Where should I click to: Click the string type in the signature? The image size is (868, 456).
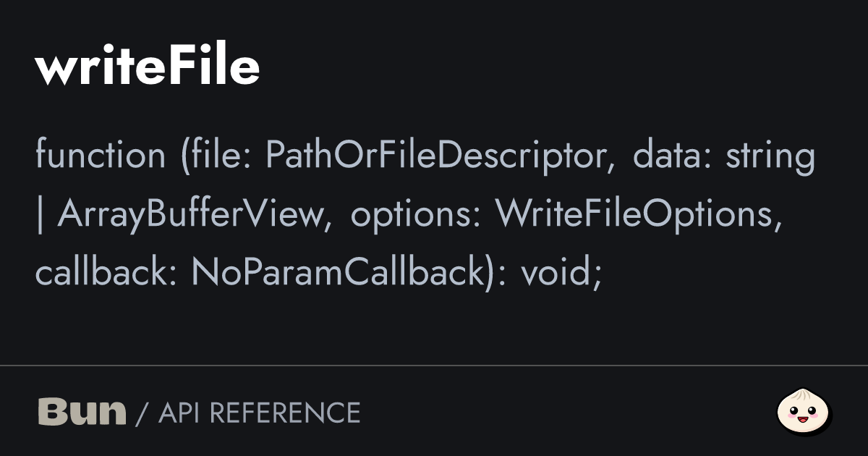(769, 155)
